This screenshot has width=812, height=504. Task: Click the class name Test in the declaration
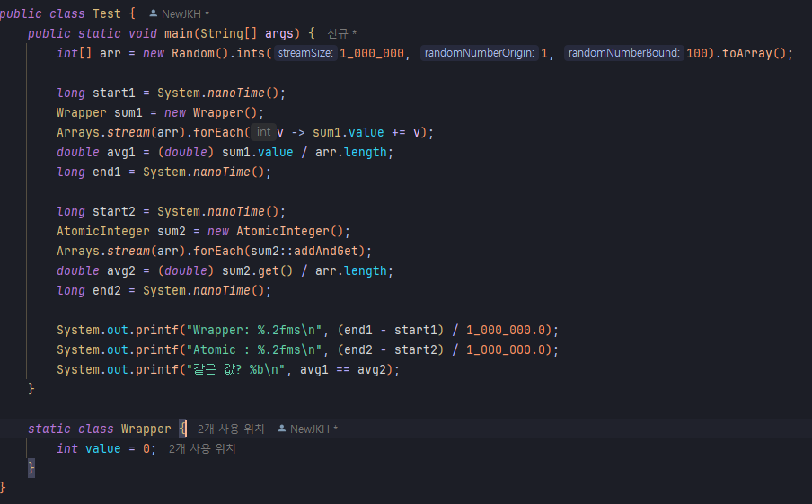tap(107, 14)
